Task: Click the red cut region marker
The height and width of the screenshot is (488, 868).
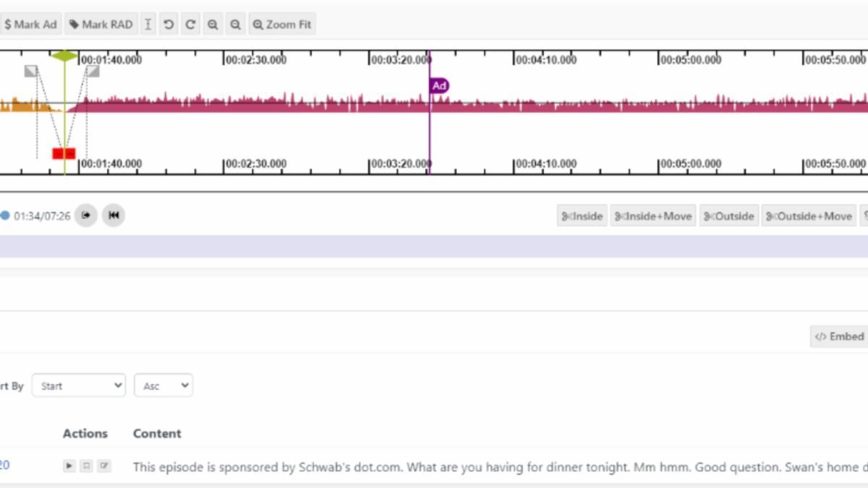Action: (64, 153)
